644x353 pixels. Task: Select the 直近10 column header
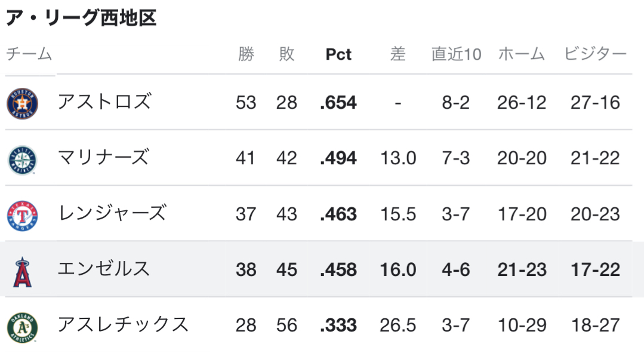tap(456, 54)
